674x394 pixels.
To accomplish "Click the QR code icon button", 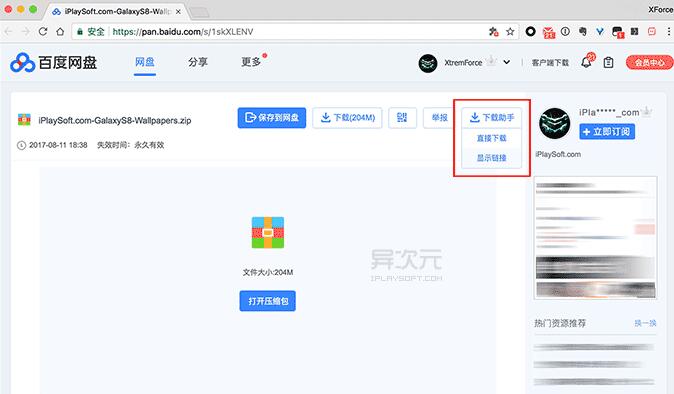I will coord(402,118).
